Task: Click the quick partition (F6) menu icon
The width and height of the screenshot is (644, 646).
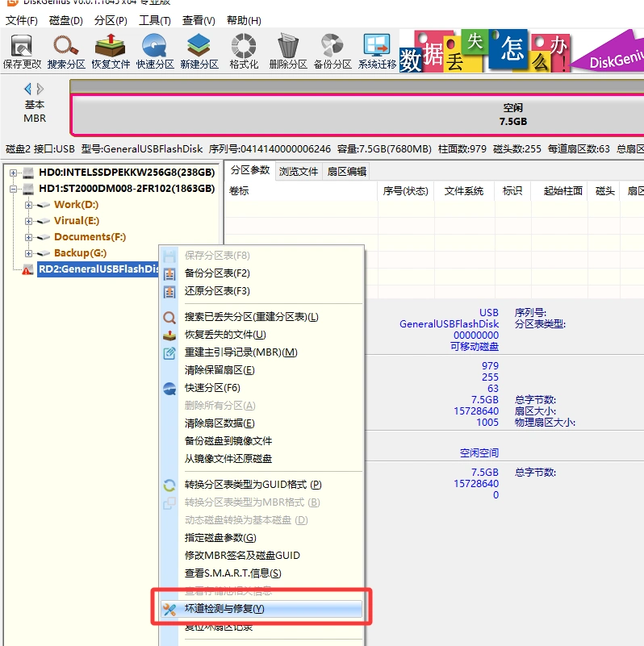Action: (169, 389)
